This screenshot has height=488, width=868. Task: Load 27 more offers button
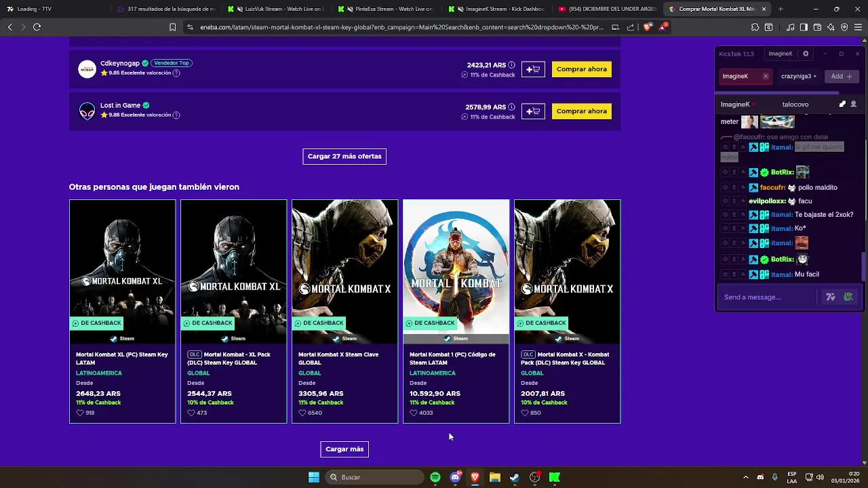344,156
